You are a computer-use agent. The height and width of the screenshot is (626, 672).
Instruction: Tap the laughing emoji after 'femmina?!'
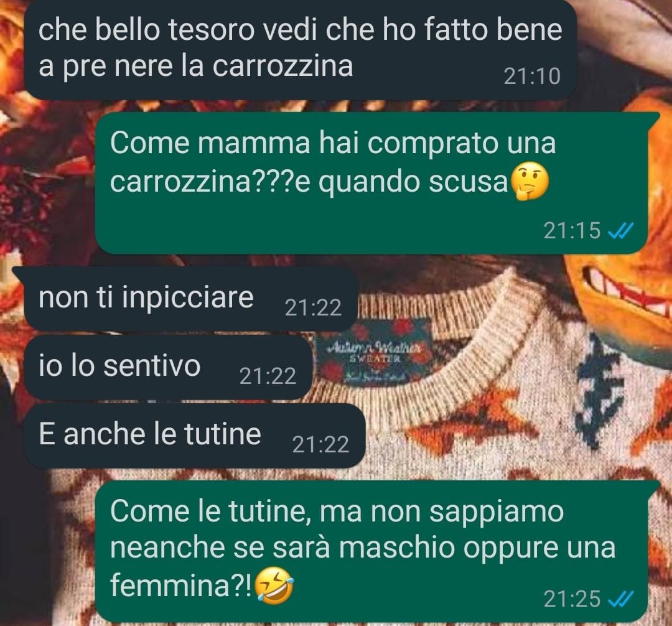(x=274, y=586)
